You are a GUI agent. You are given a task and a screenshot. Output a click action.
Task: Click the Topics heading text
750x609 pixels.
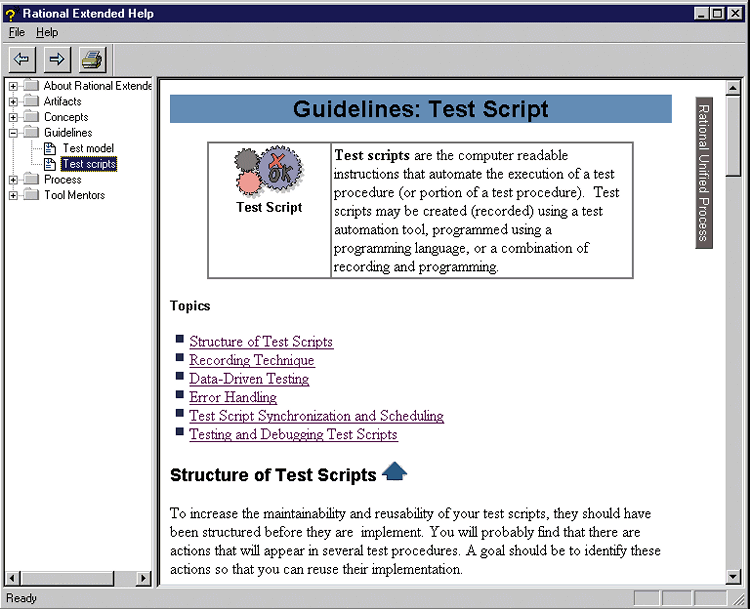pos(190,306)
